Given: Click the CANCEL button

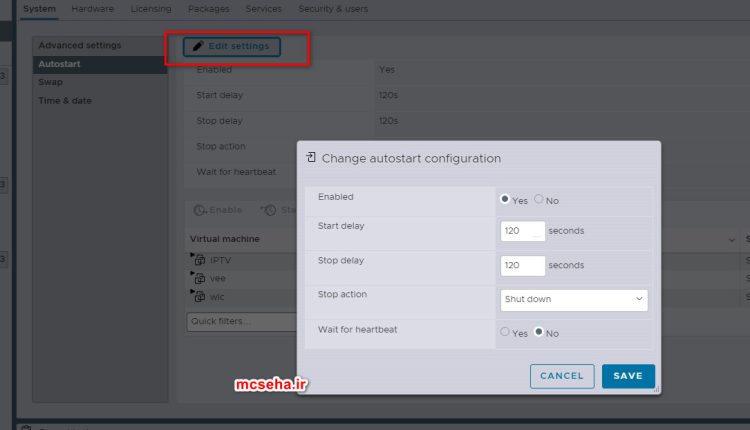Looking at the screenshot, I should coord(561,376).
